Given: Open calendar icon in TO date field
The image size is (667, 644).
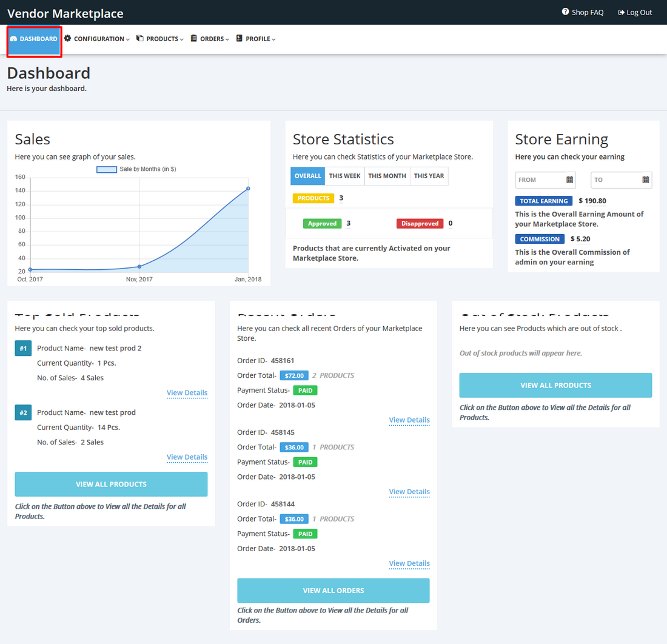Looking at the screenshot, I should 646,179.
